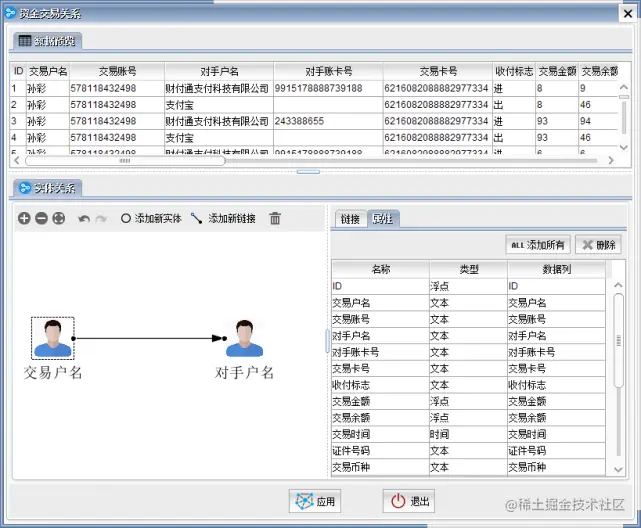The height and width of the screenshot is (528, 641).
Task: Select cell 9915178888739188 in row 1
Action: click(x=328, y=88)
